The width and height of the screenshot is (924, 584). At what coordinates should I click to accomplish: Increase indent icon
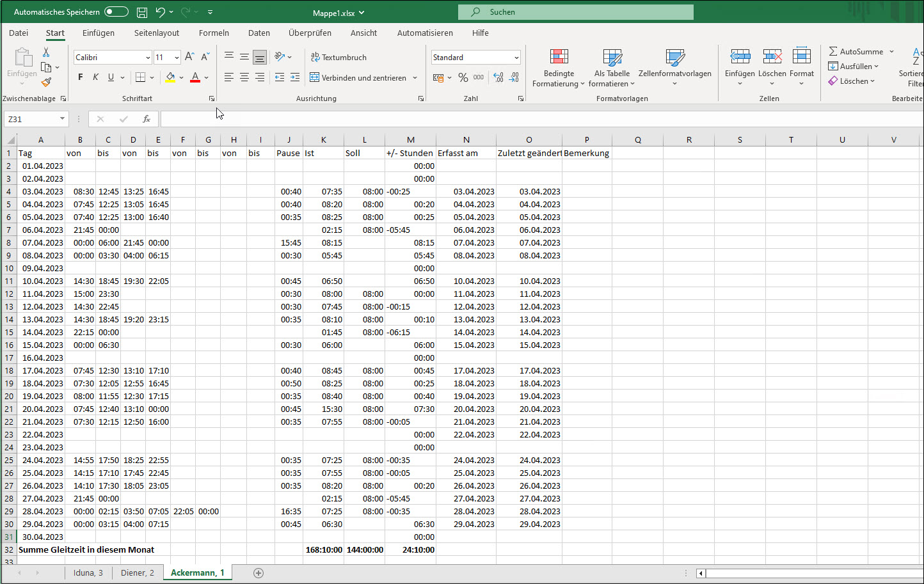[295, 77]
